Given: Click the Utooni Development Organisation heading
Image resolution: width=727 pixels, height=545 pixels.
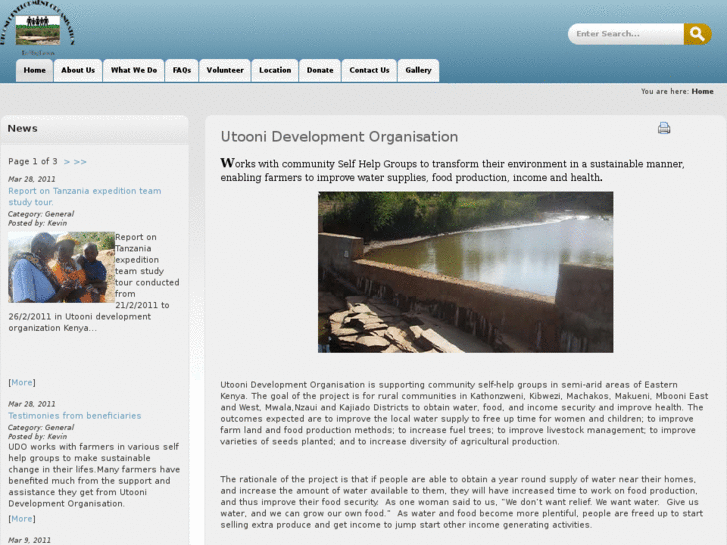Looking at the screenshot, I should tap(339, 137).
